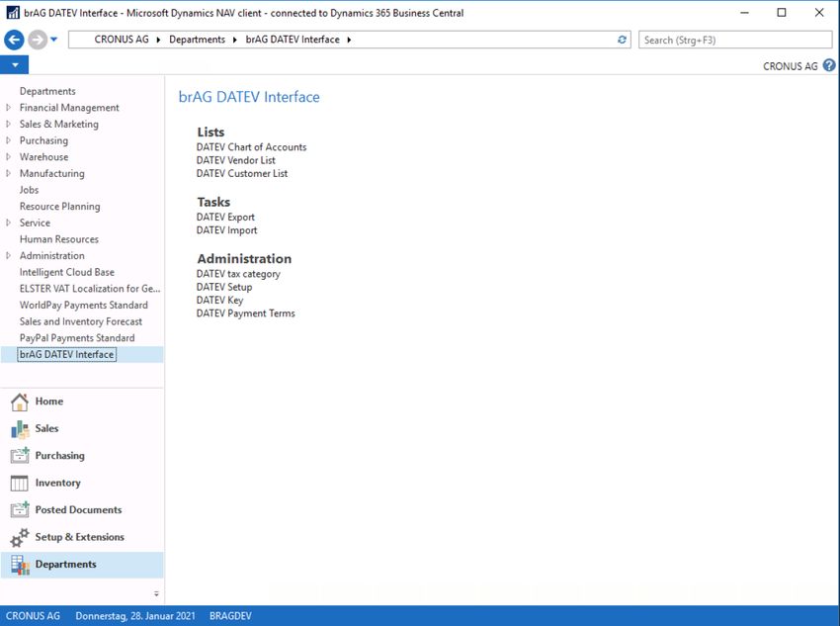Open DATEV Key page
Viewport: 840px width, 626px height.
[219, 300]
